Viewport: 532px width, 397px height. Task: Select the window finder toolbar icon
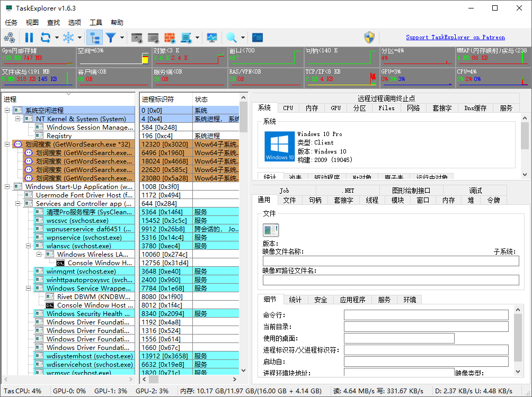pyautogui.click(x=137, y=38)
